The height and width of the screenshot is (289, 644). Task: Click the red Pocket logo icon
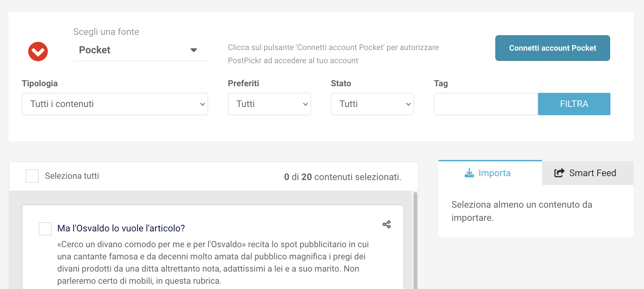(38, 51)
